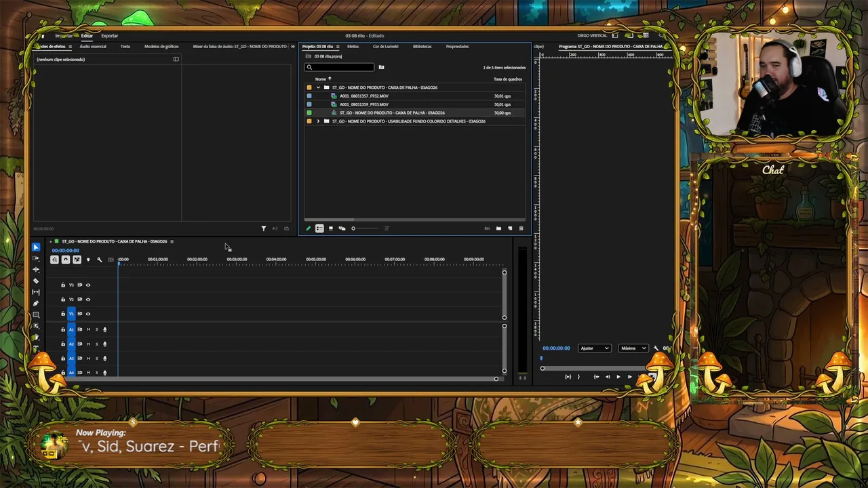Viewport: 868px width, 488px height.
Task: Open the timeline display settings wrench
Action: (99, 260)
